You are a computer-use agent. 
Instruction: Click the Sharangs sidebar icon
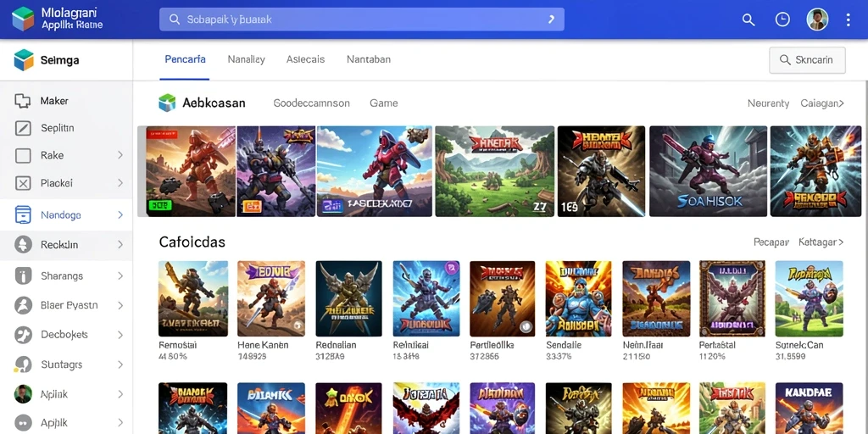[23, 275]
